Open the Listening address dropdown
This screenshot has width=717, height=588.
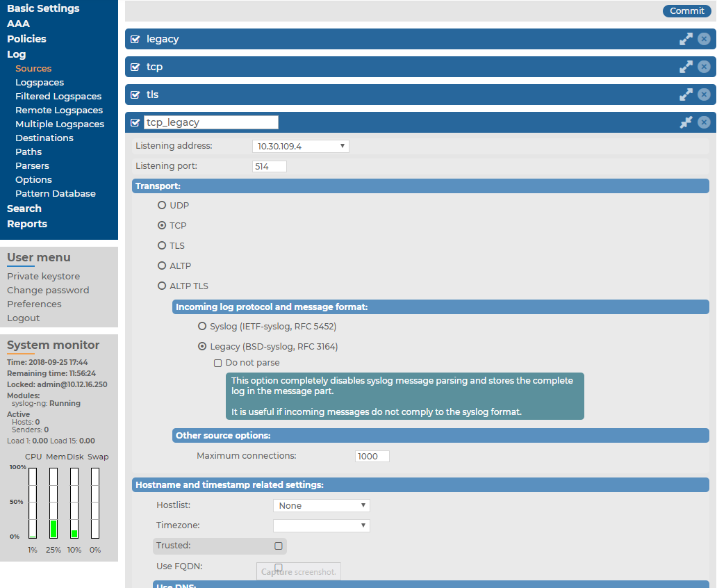[300, 147]
